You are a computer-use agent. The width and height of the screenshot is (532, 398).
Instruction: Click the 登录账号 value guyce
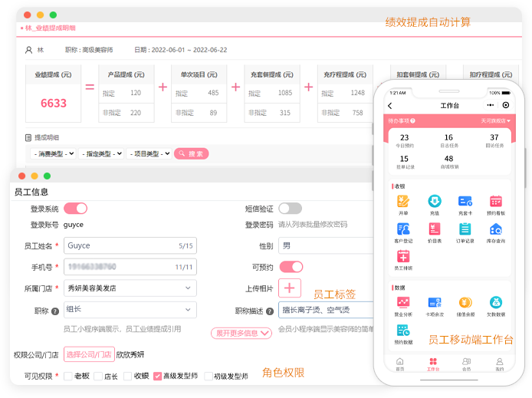74,225
